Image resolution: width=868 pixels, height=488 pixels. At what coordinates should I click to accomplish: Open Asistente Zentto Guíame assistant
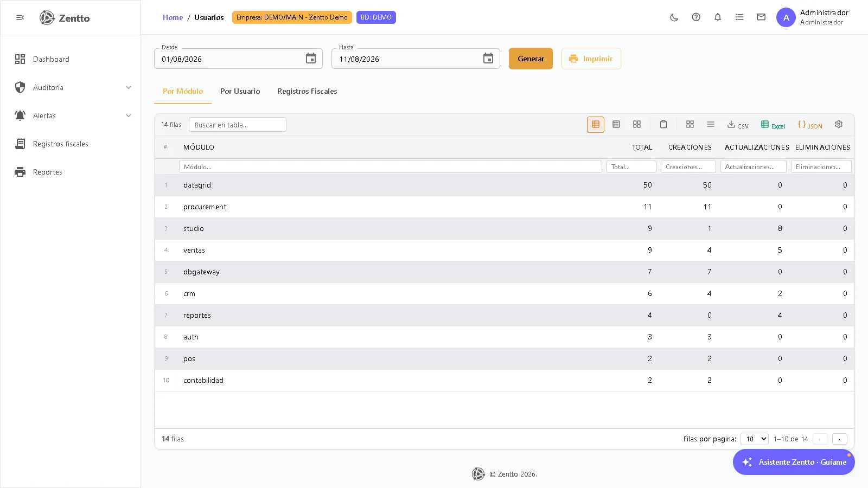tap(794, 462)
